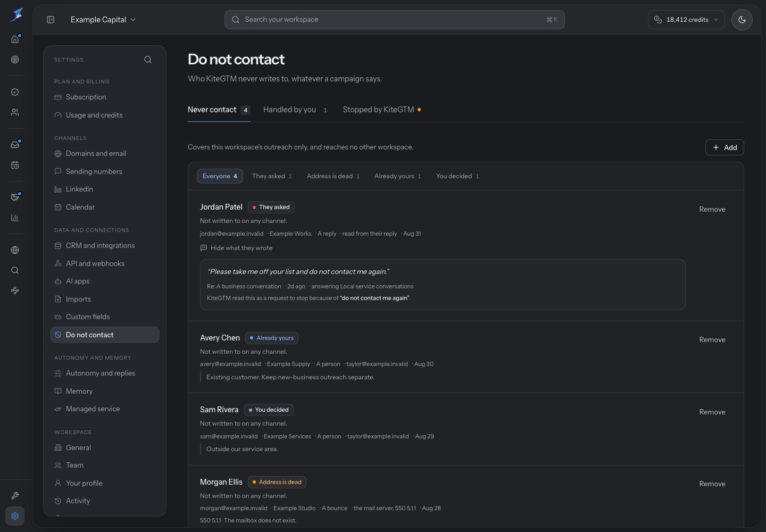The image size is (766, 532).
Task: Open the connected-nodes icon in left rail
Action: [x=15, y=290]
